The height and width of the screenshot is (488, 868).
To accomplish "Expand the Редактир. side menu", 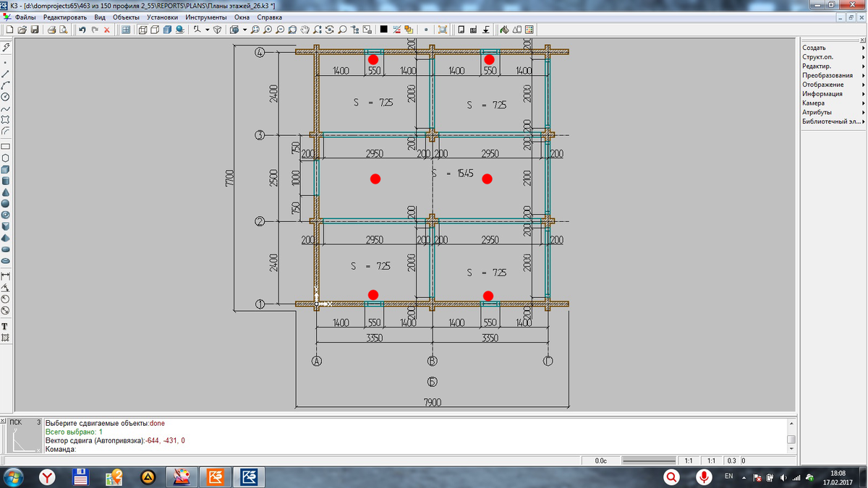I will coord(833,67).
